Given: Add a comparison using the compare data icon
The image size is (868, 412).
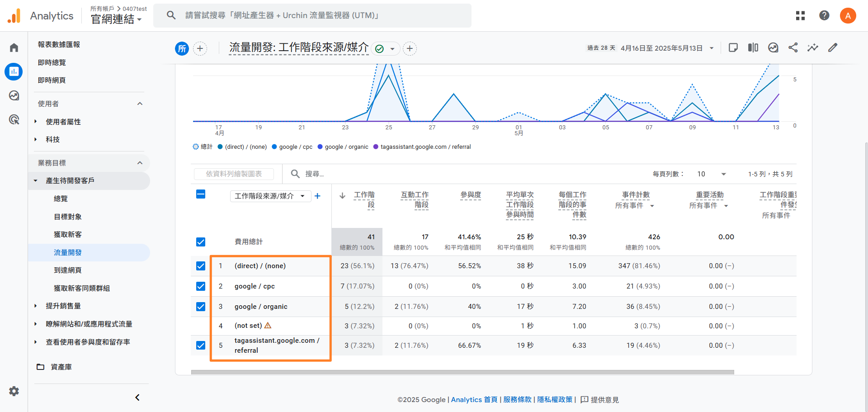Looking at the screenshot, I should point(753,47).
